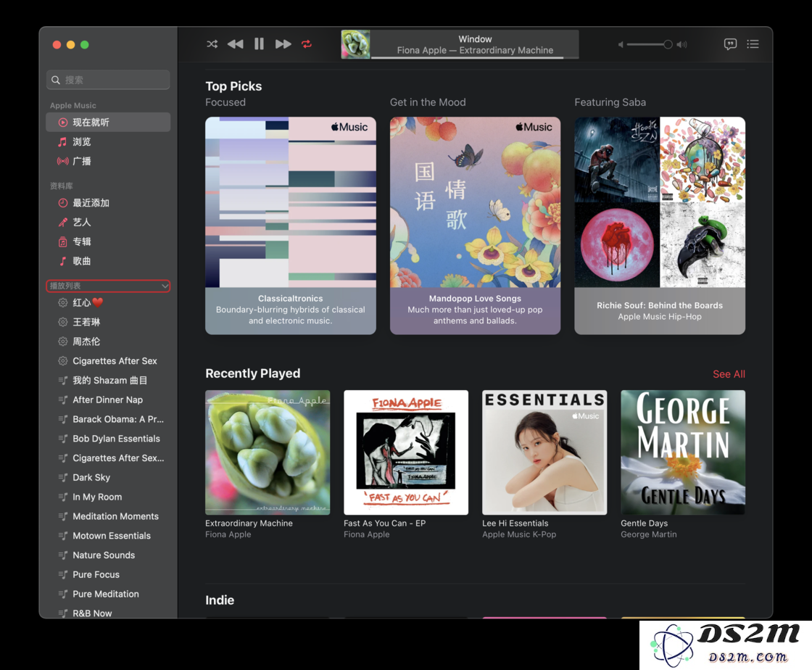Click the George Martin artist link
This screenshot has width=812, height=670.
pos(648,534)
